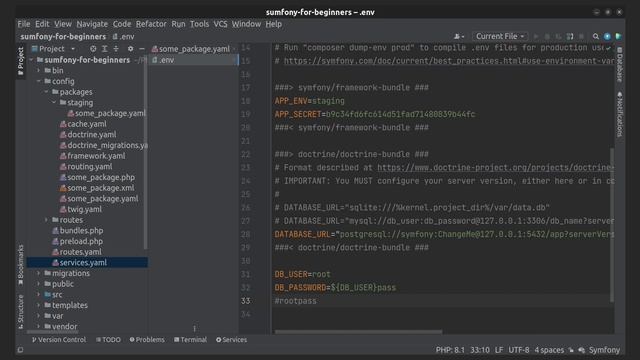640x360 pixels.
Task: Open the Database tool window on right strip
Action: pyautogui.click(x=620, y=64)
